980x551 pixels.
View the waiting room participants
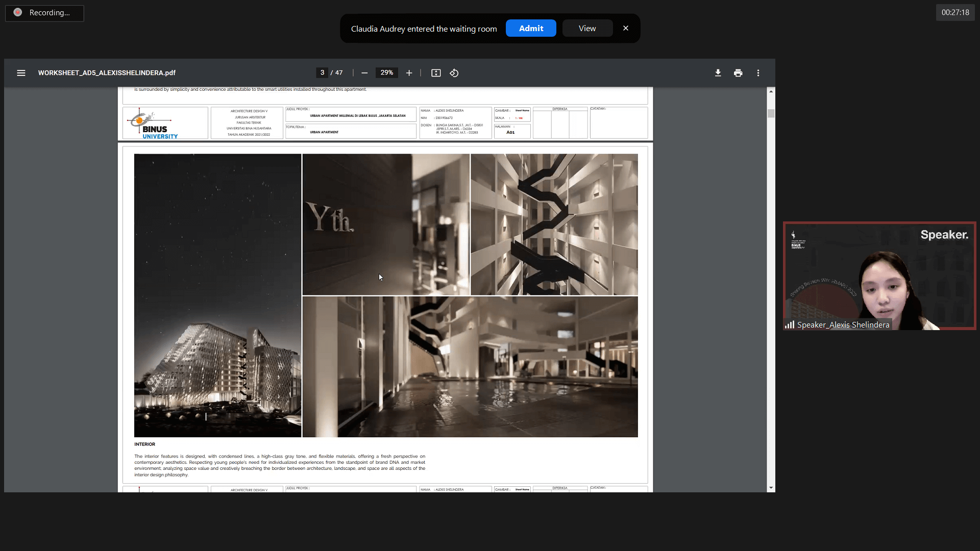(x=587, y=28)
